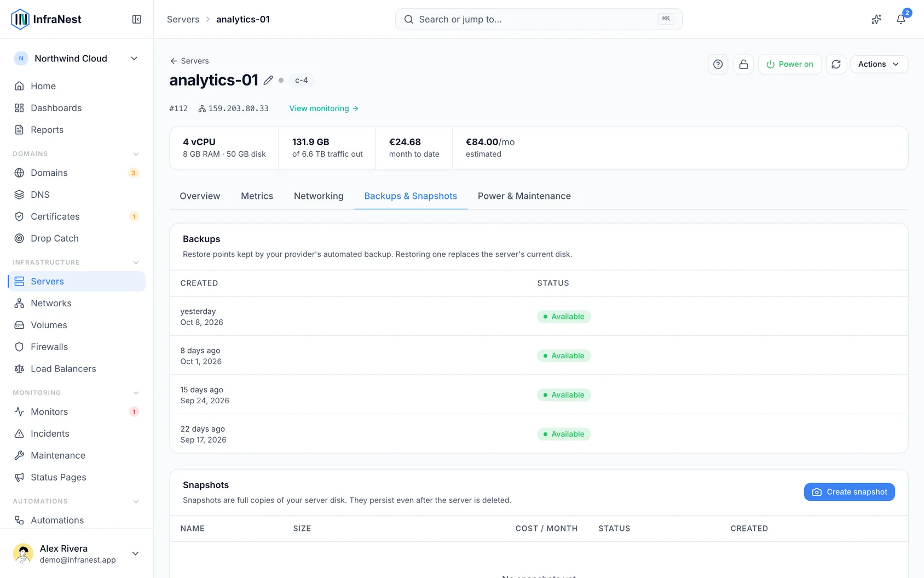Viewport: 924px width, 578px height.
Task: Click the reboot refresh icon button
Action: coord(836,64)
